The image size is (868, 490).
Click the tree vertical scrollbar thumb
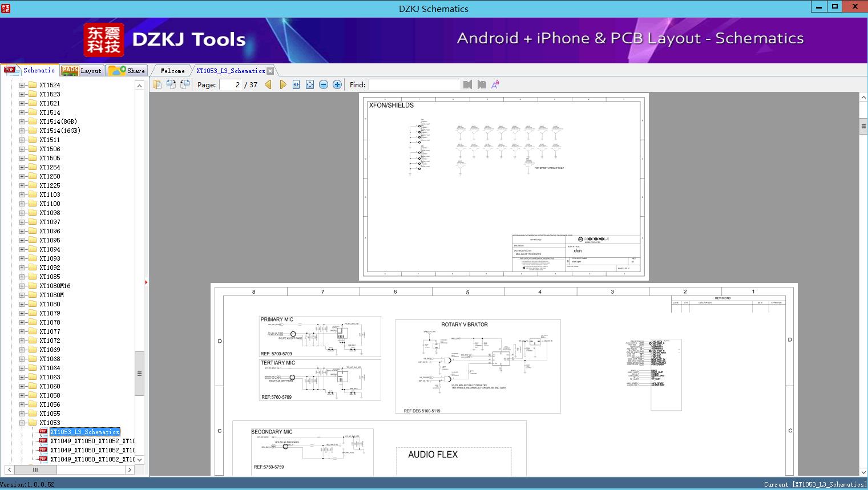click(139, 374)
